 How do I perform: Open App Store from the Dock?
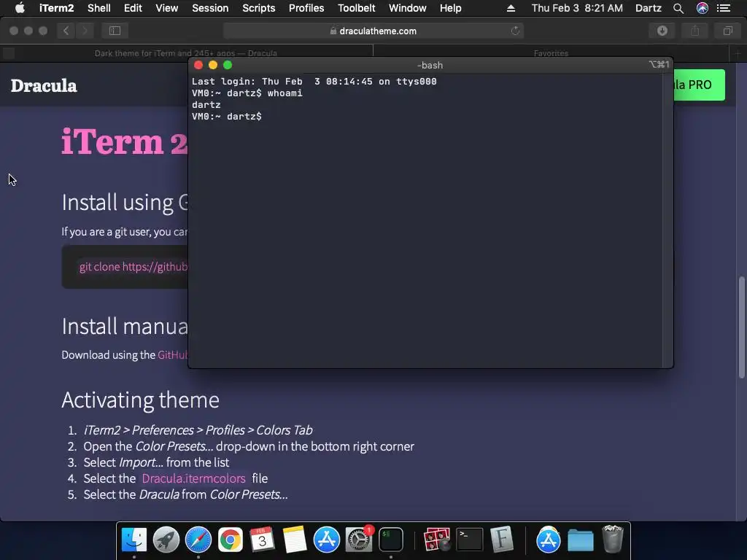pyautogui.click(x=326, y=540)
